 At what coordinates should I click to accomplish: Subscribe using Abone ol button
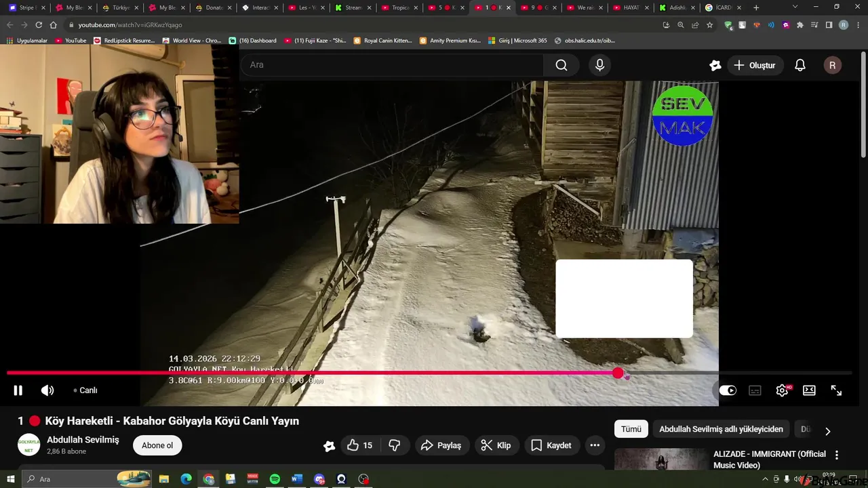(157, 445)
